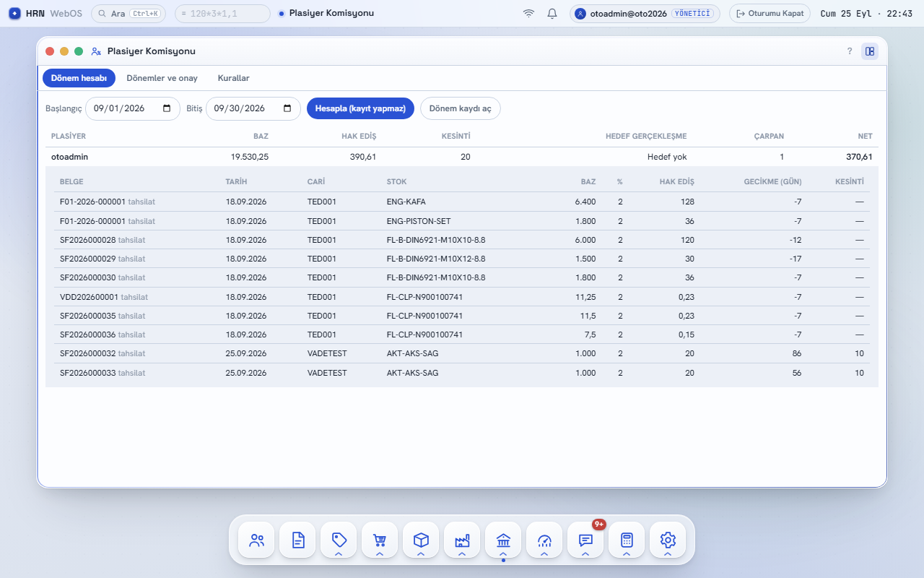Switch to the Dönem hesabı tab
The image size is (924, 578).
(79, 78)
